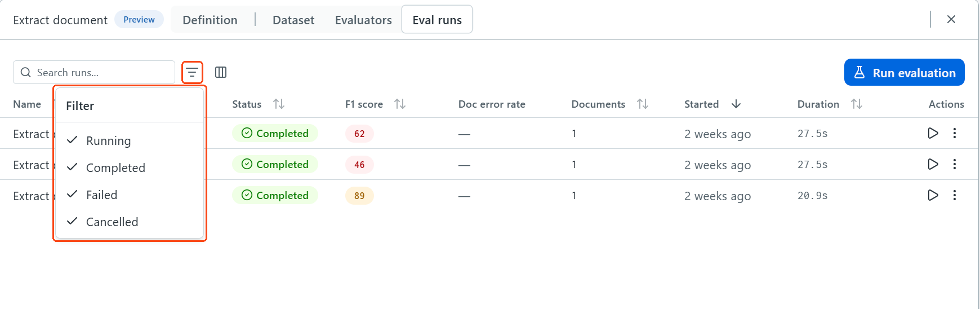Screen dimensions: 980x309
Task: Click the Filter heading in the popup
Action: tap(80, 105)
